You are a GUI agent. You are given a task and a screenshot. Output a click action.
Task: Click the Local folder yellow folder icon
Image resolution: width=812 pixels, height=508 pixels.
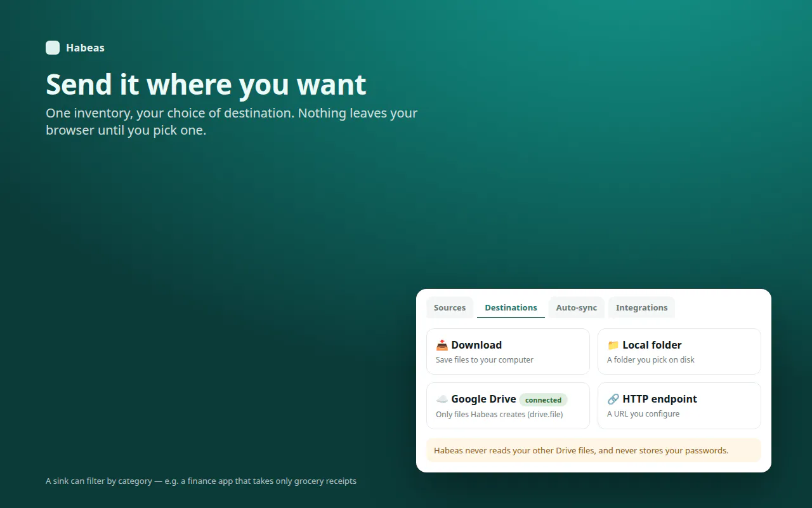[x=613, y=345]
